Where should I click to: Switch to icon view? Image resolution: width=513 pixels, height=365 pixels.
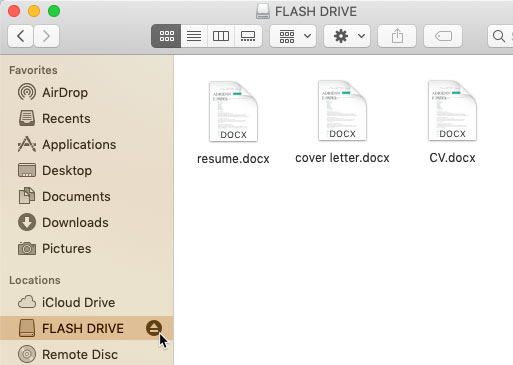pos(166,36)
